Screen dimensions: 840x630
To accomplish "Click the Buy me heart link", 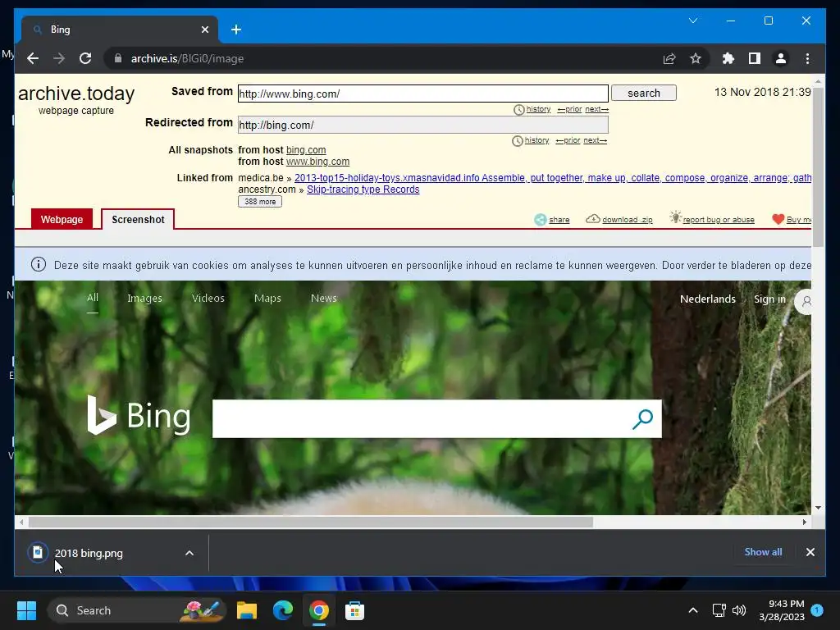I will (792, 220).
